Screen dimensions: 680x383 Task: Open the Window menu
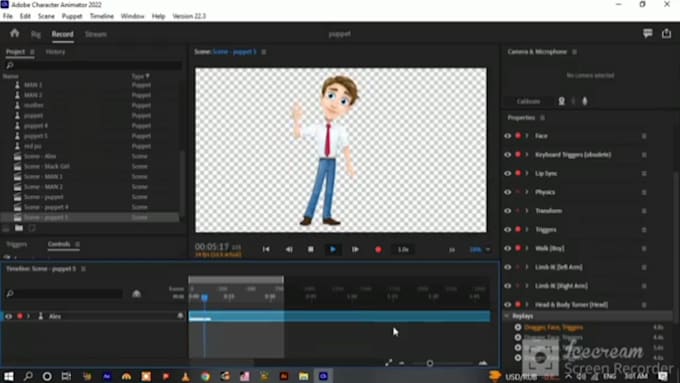click(x=132, y=16)
